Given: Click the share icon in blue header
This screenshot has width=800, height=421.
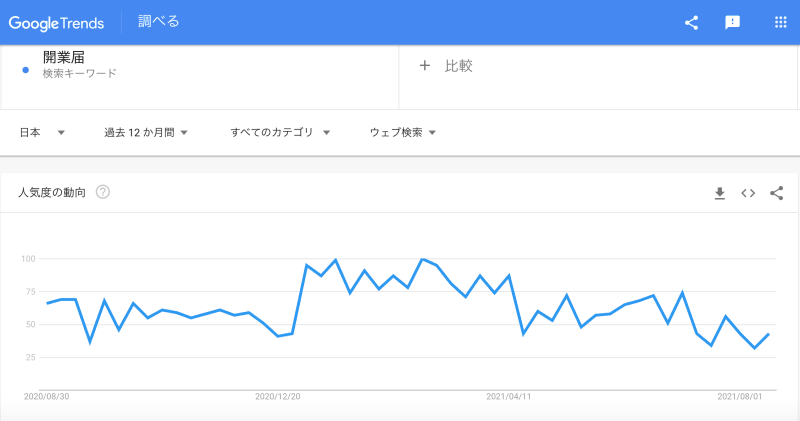Looking at the screenshot, I should pyautogui.click(x=691, y=22).
